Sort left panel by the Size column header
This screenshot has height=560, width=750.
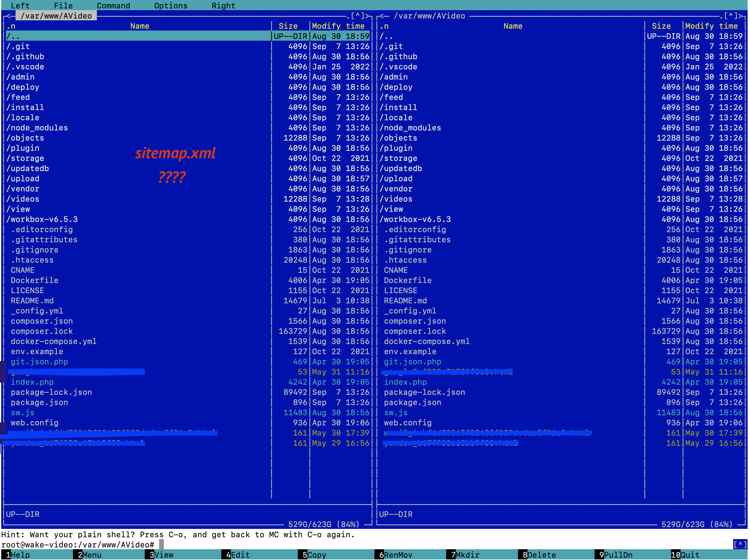(x=288, y=26)
